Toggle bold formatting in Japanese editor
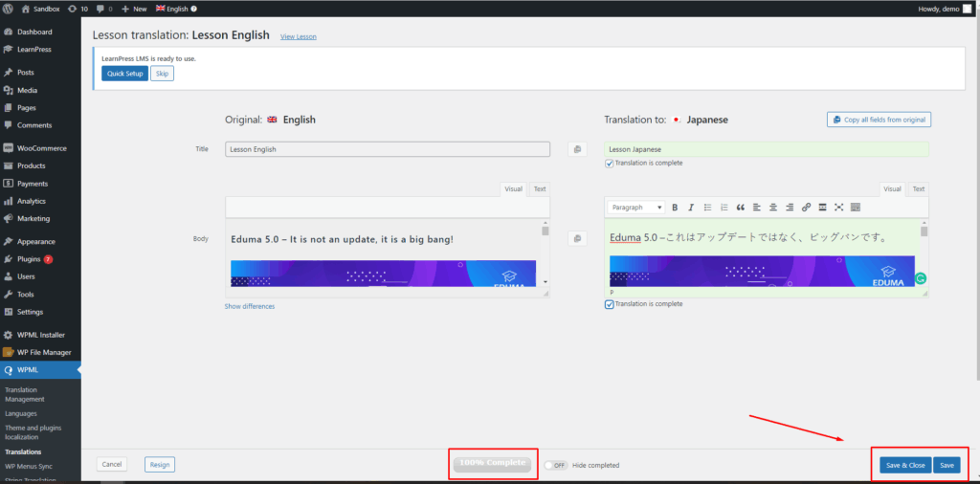980x484 pixels. coord(675,208)
